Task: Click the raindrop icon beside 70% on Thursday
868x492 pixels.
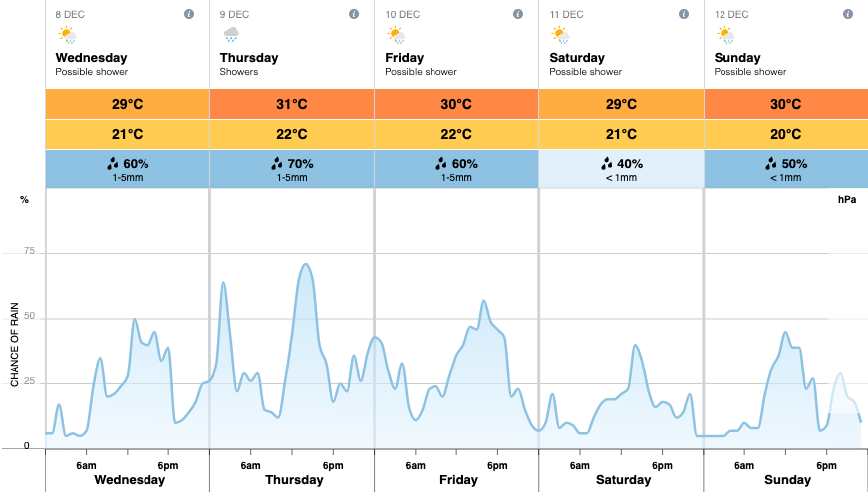Action: coord(277,163)
